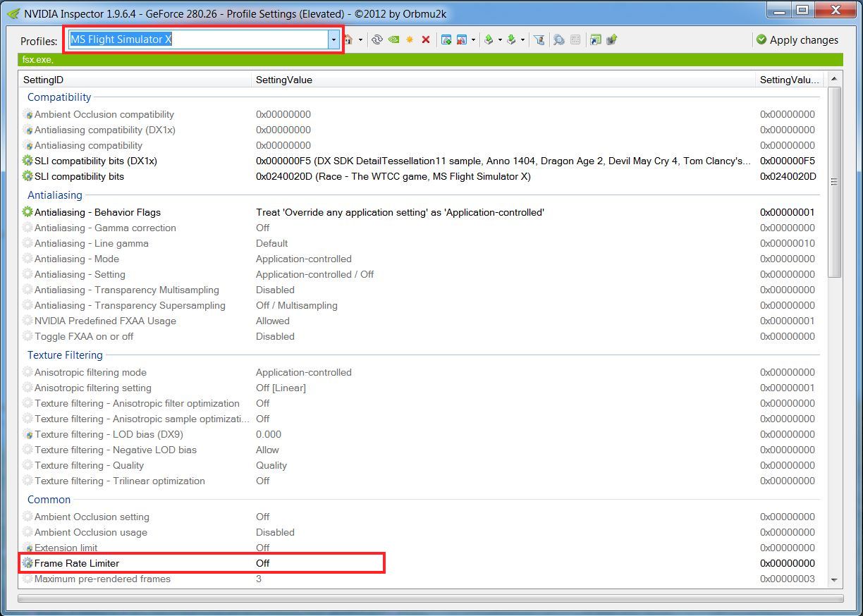Click the magnifier scan settings icon
Viewport: 863px width, 616px height.
click(559, 40)
